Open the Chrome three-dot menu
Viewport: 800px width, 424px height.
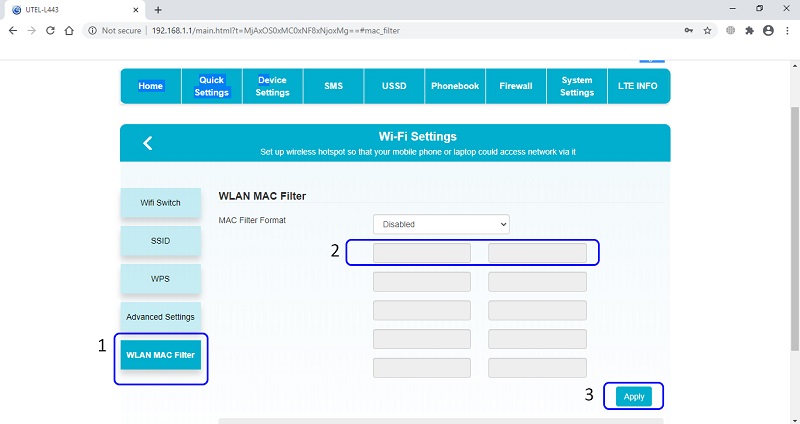click(788, 31)
